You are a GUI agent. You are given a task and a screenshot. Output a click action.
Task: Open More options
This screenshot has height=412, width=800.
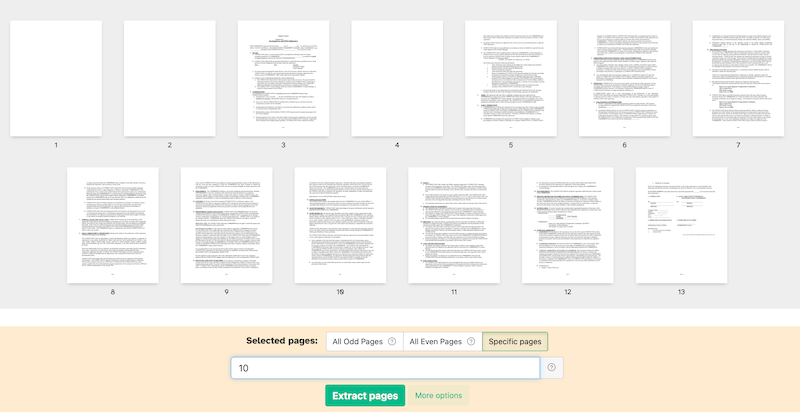(438, 396)
